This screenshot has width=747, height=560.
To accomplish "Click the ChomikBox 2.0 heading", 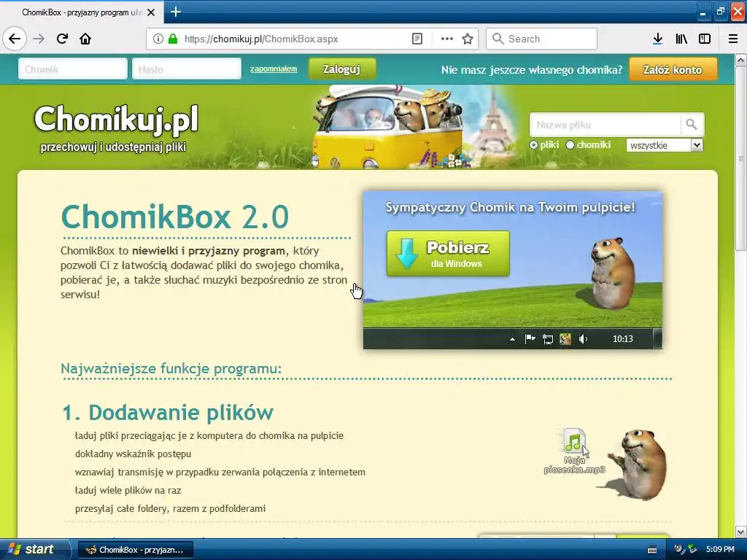I will (x=175, y=217).
